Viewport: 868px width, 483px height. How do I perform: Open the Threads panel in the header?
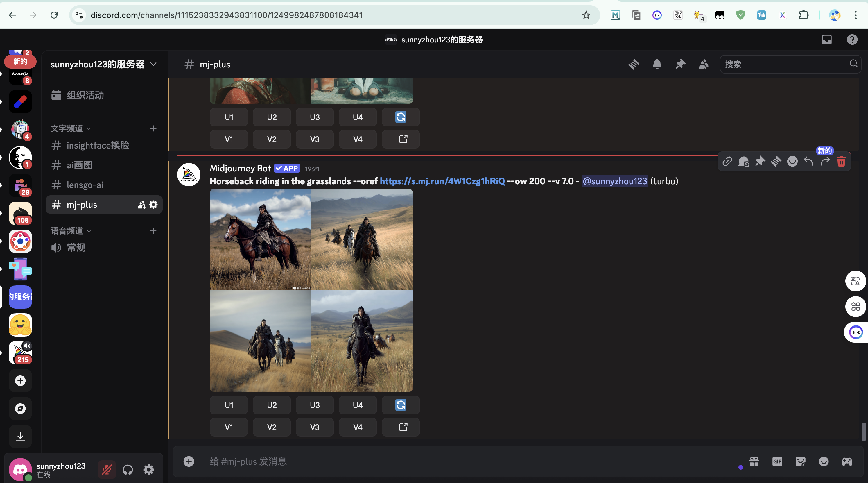634,64
